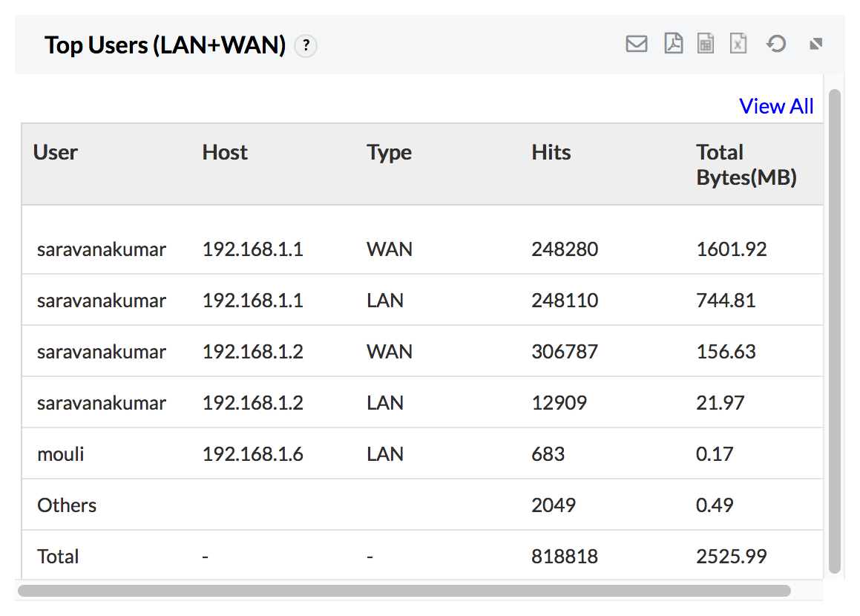Screen dimensions: 860x616
Task: Click the 306787 hits value
Action: [x=564, y=352]
